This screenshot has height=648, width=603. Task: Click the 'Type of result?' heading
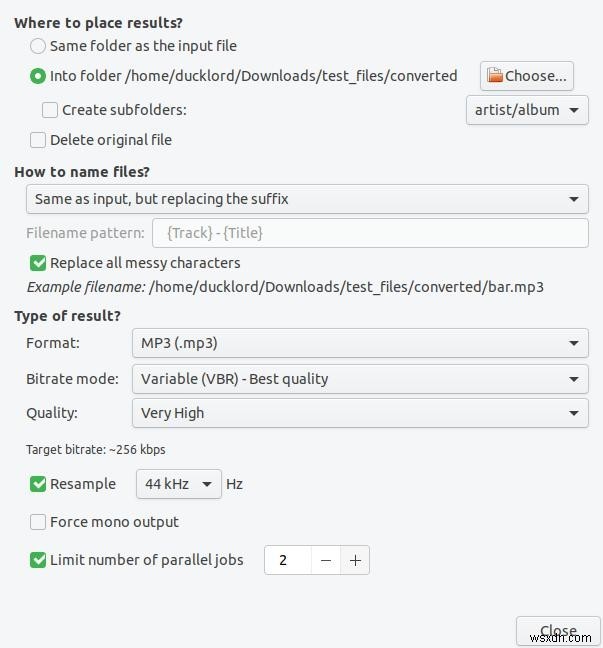click(x=67, y=316)
